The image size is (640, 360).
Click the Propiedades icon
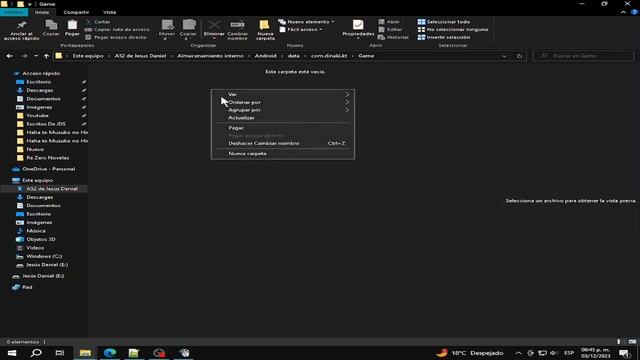click(358, 25)
